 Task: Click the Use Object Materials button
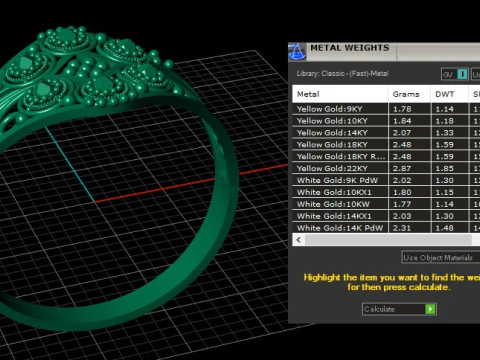pyautogui.click(x=440, y=257)
